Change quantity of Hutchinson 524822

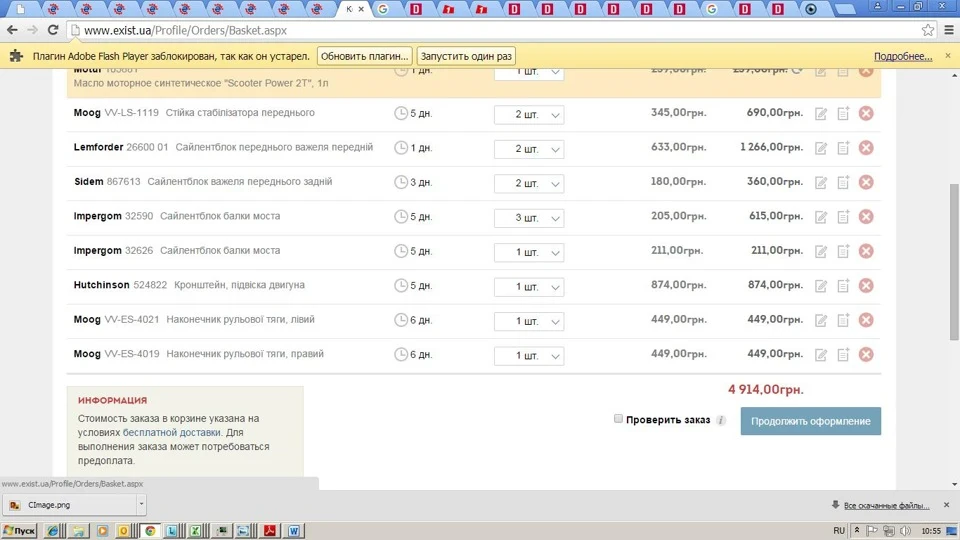tap(529, 287)
